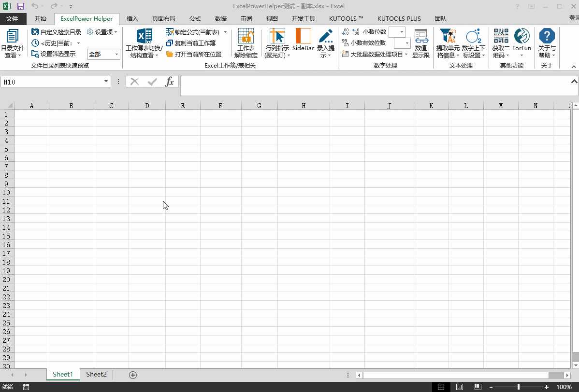Switch to page layout view in status bar
This screenshot has height=392, width=579.
pos(459,387)
